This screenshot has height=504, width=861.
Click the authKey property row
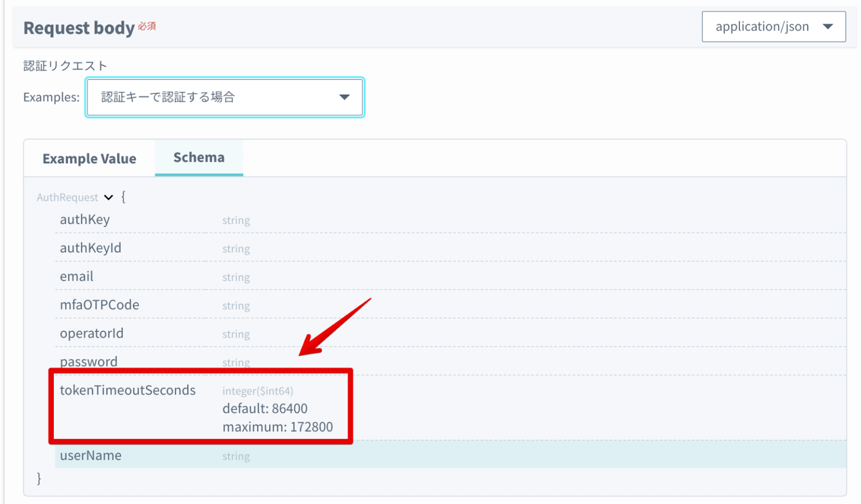pos(85,220)
